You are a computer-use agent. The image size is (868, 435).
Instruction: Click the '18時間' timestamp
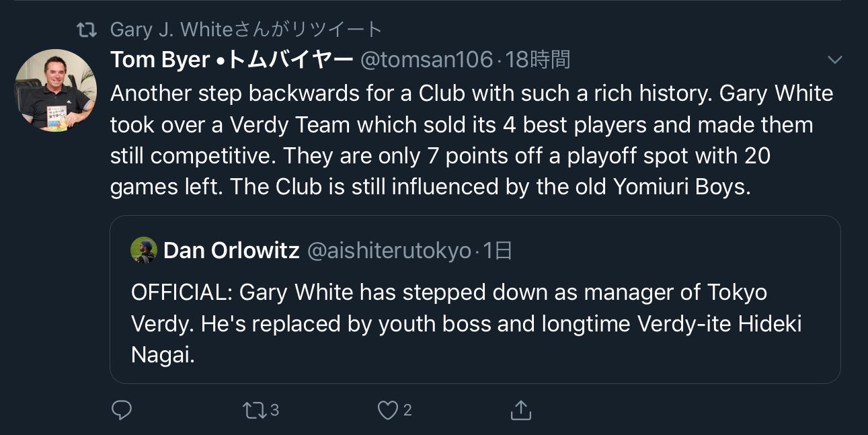[538, 60]
